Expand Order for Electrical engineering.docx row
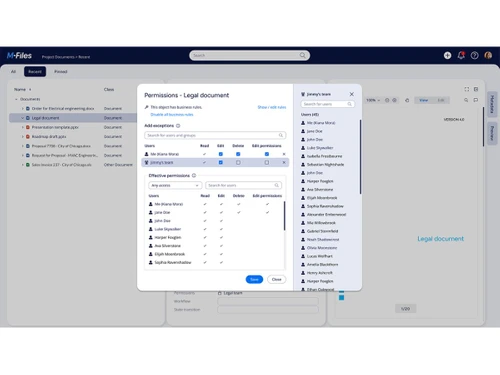 pyautogui.click(x=23, y=109)
